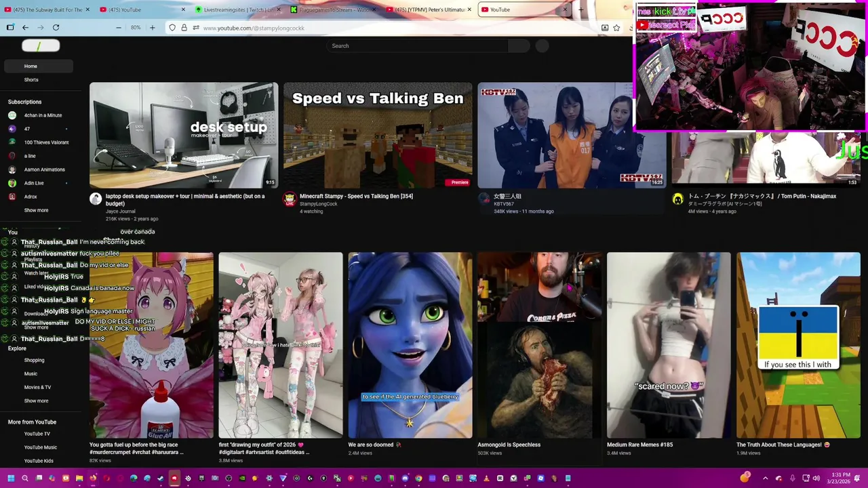
Task: Reload the page with the refresh icon
Action: click(56, 28)
